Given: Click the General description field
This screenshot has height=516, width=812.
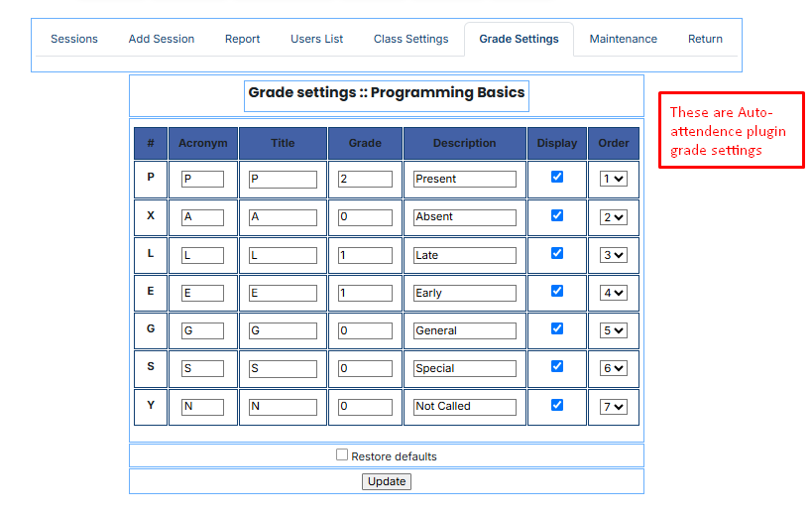Looking at the screenshot, I should click(x=465, y=331).
